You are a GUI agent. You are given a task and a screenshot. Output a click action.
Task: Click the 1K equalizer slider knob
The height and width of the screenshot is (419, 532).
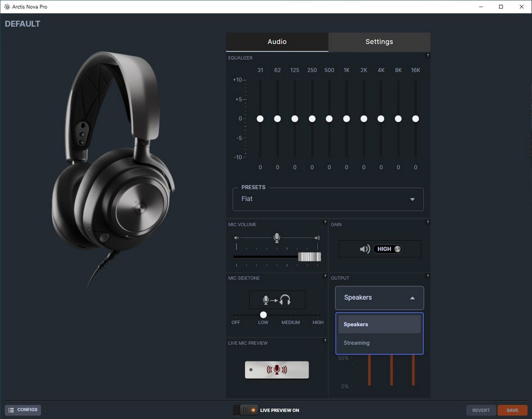pos(346,119)
